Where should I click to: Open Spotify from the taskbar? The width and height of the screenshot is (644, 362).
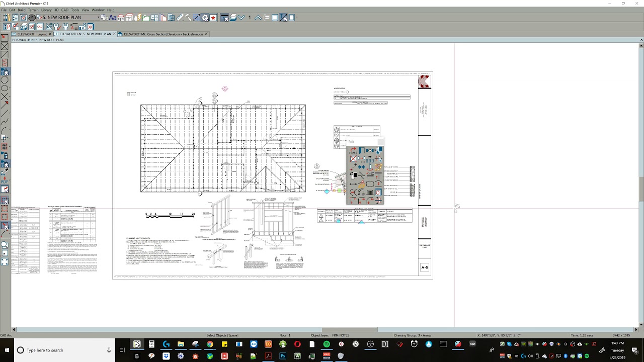pos(327,344)
